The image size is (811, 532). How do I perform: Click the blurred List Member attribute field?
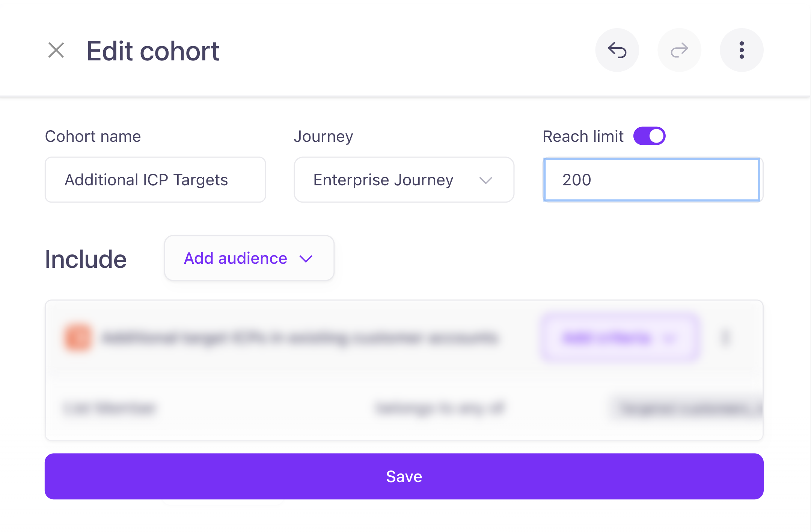point(109,408)
